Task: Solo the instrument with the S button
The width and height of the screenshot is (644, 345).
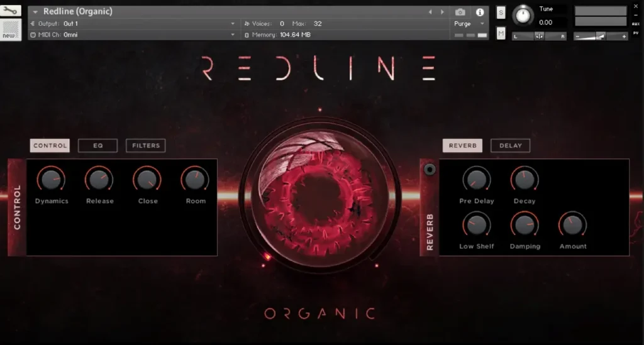Action: point(501,13)
